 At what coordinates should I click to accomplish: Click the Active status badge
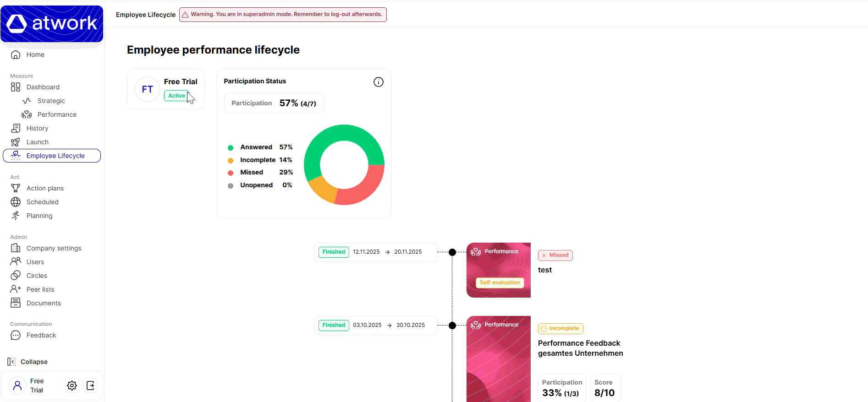click(x=176, y=96)
